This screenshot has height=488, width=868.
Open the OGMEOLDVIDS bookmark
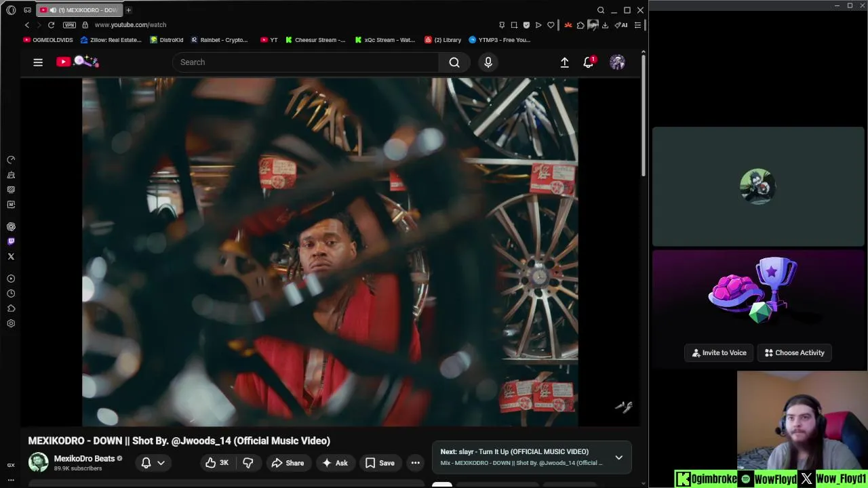[x=48, y=40]
